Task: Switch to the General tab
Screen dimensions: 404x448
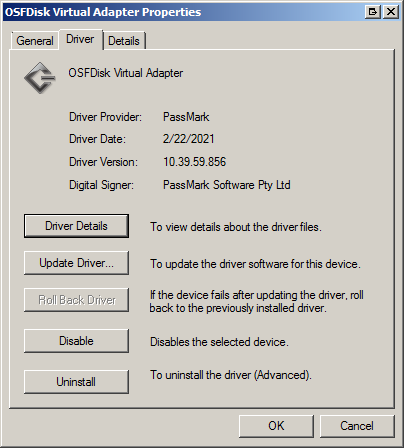Action: [x=35, y=41]
